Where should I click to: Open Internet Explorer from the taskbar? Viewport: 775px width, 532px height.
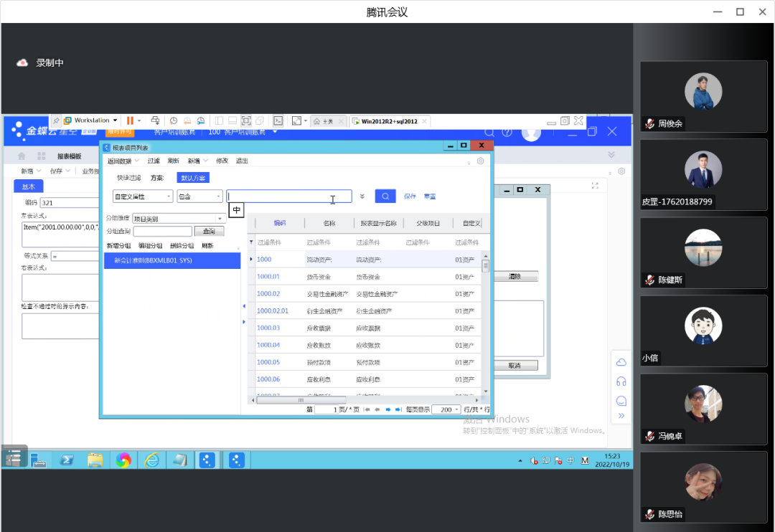pyautogui.click(x=151, y=460)
